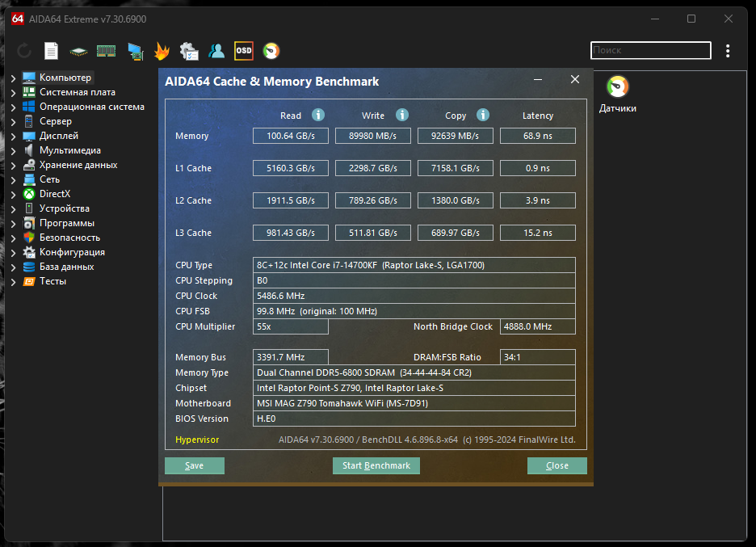The height and width of the screenshot is (547, 756).
Task: Expand the Хранение данных tree node
Action: (x=14, y=166)
